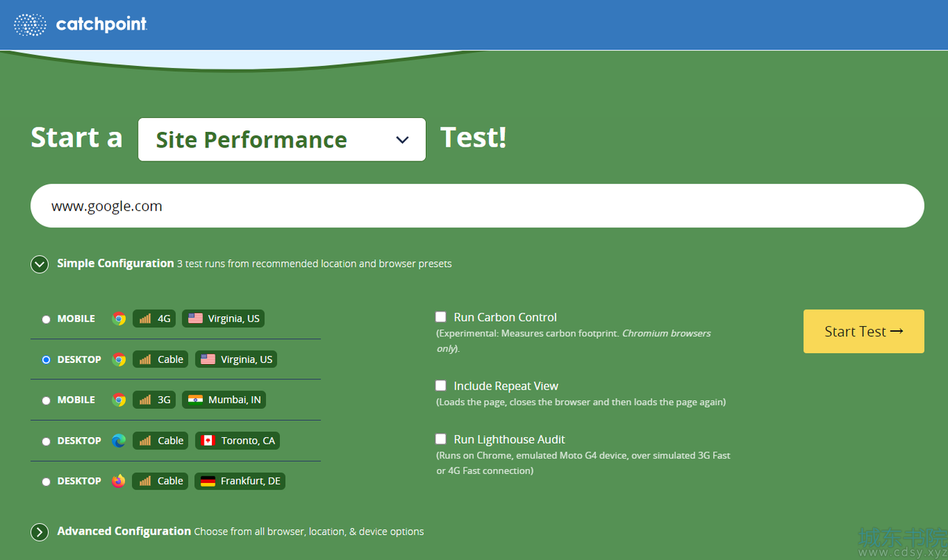Select the Desktop Cable Virginia preset radio
Image resolution: width=948 pixels, height=560 pixels.
click(x=46, y=360)
